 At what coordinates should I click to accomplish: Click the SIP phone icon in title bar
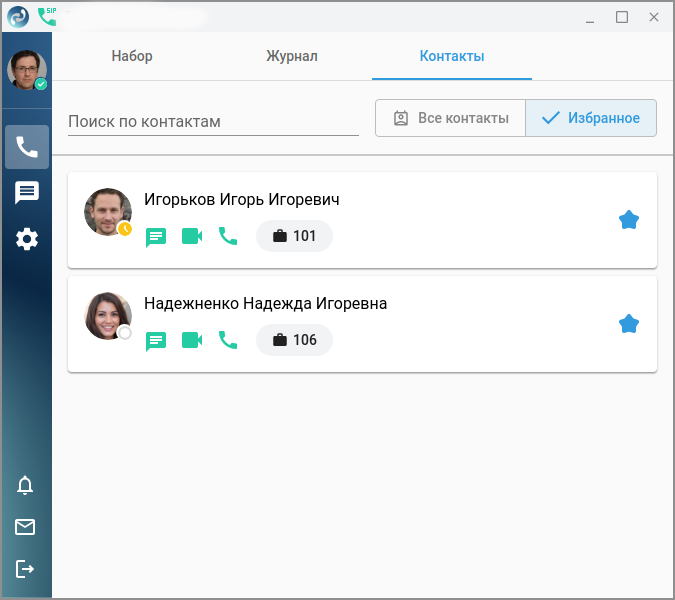click(x=47, y=16)
